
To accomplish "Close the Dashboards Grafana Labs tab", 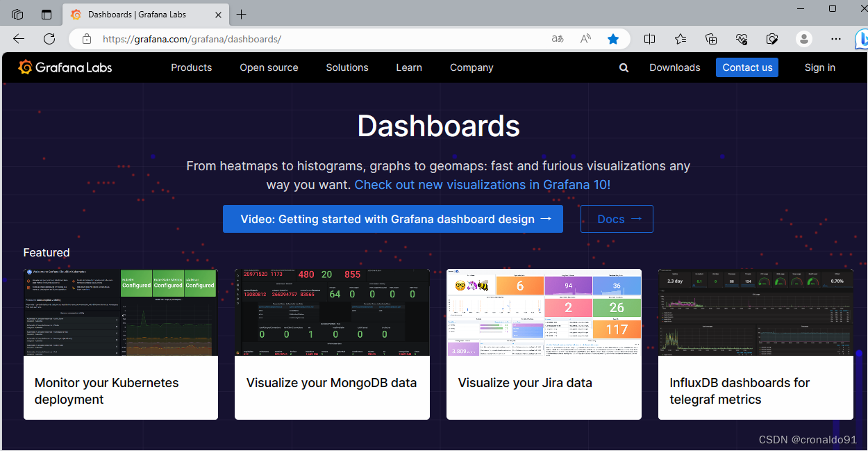I will coord(218,14).
